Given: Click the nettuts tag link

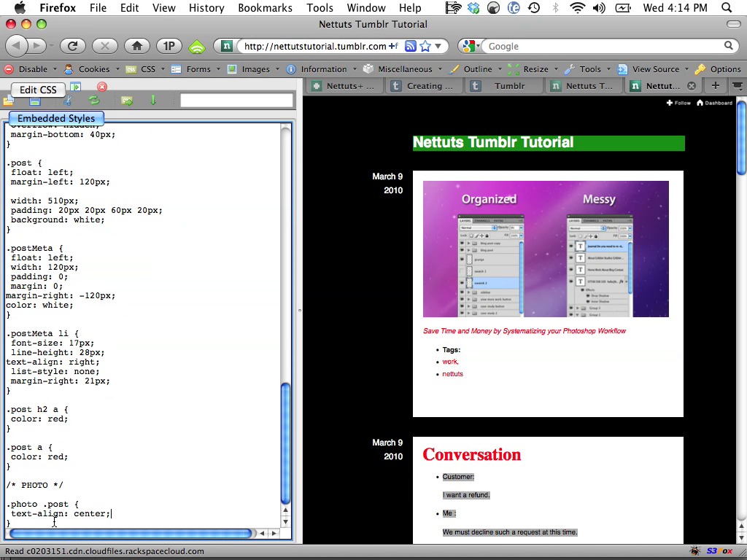Looking at the screenshot, I should (452, 374).
